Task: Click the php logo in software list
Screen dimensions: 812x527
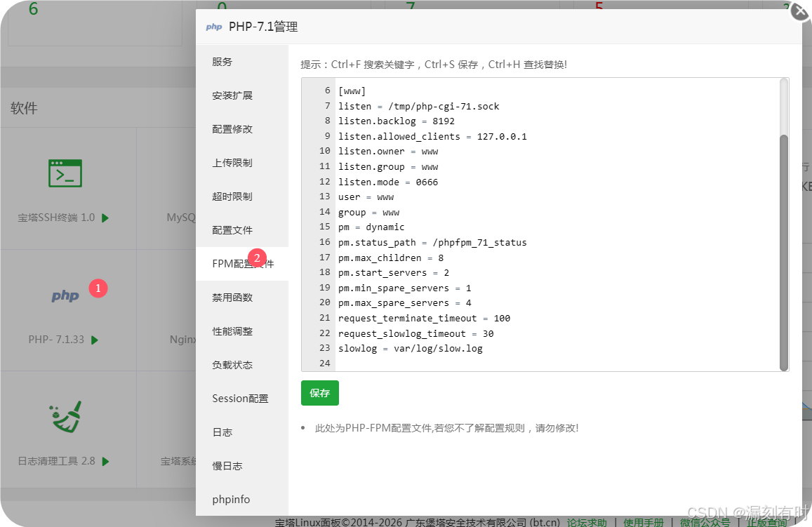Action: pos(65,295)
